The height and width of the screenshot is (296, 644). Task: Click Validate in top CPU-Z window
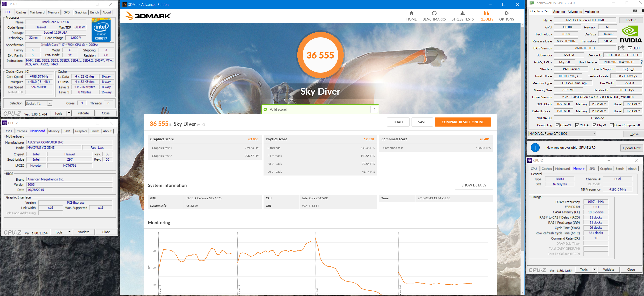point(83,113)
